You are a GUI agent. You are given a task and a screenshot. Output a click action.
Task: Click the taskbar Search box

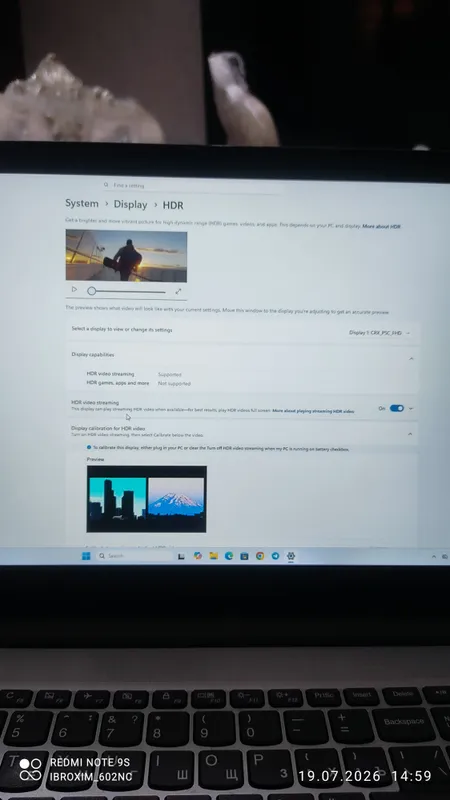click(134, 556)
